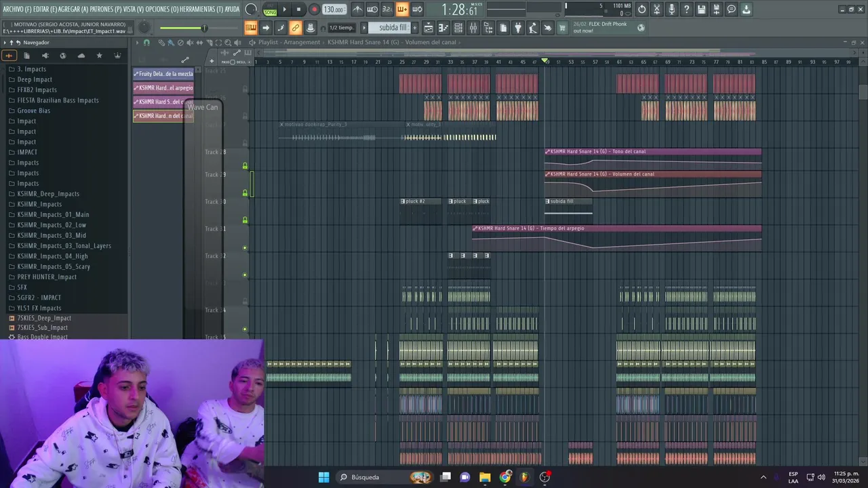Select the playlist Draw pencil tool
The width and height of the screenshot is (868, 488).
click(x=161, y=42)
